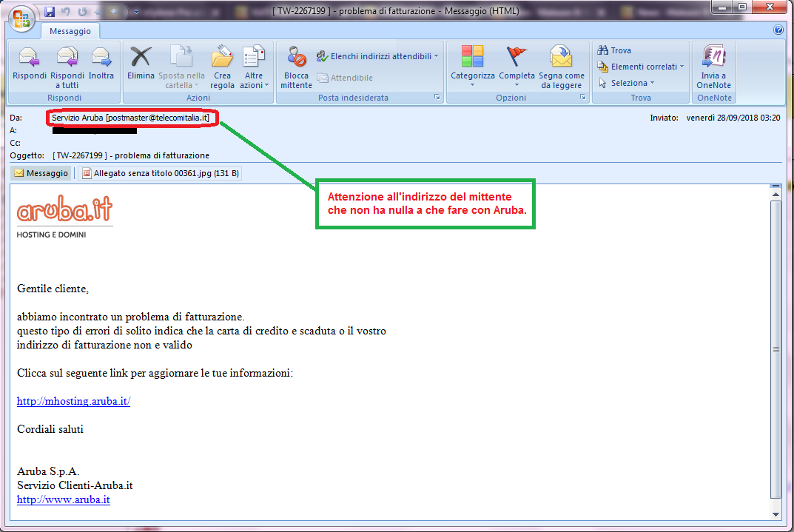Click the Messaggio envelope icon in attachment bar

[19, 173]
